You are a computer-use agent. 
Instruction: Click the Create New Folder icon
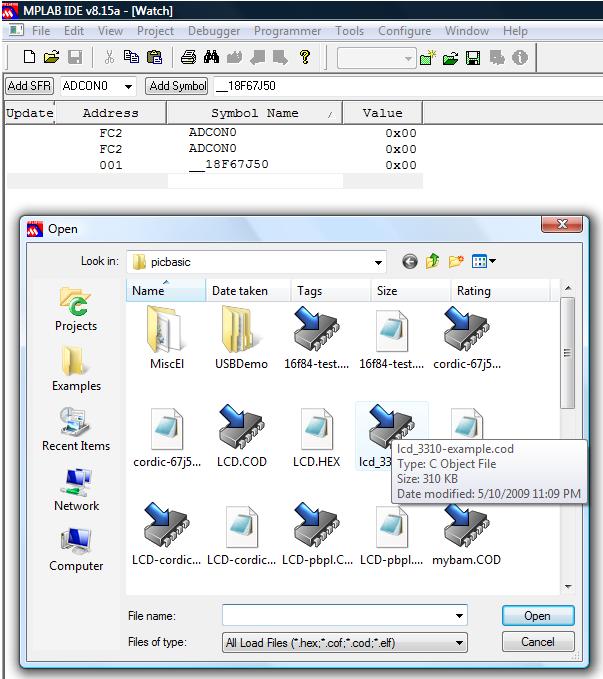coord(456,262)
